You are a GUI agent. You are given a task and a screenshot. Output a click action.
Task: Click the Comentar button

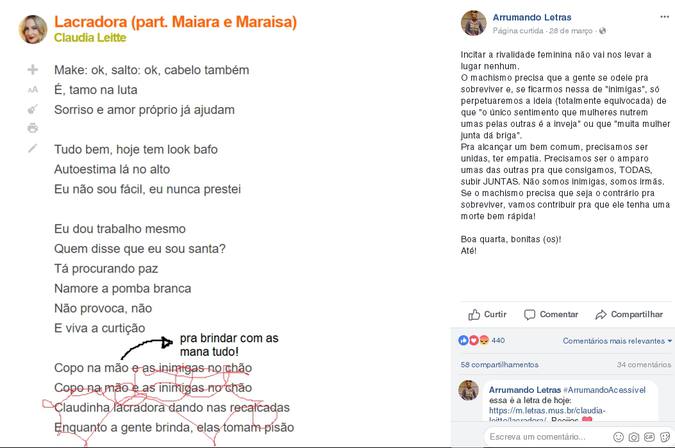coord(551,315)
